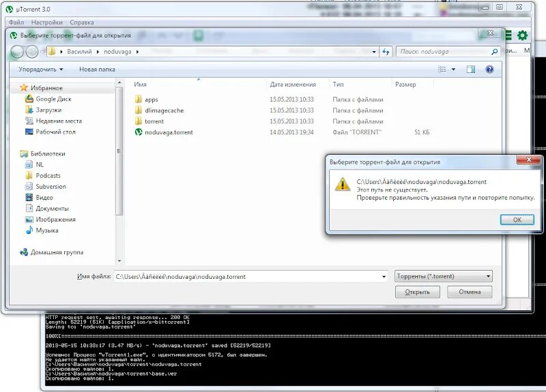Open the Торренты (*.torrent) file type dropdown

coord(443,276)
